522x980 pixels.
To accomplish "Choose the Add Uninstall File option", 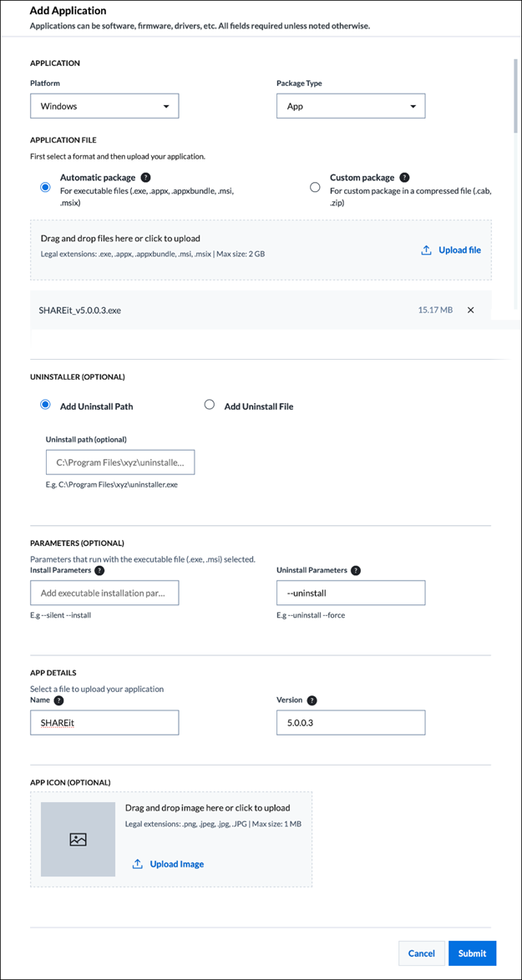I will coord(210,405).
